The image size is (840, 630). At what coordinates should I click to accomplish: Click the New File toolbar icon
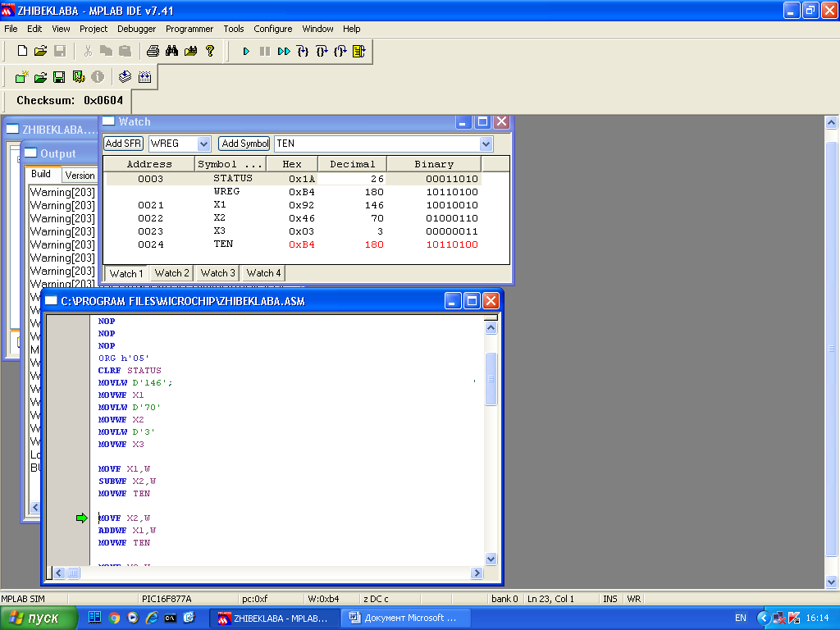point(22,51)
